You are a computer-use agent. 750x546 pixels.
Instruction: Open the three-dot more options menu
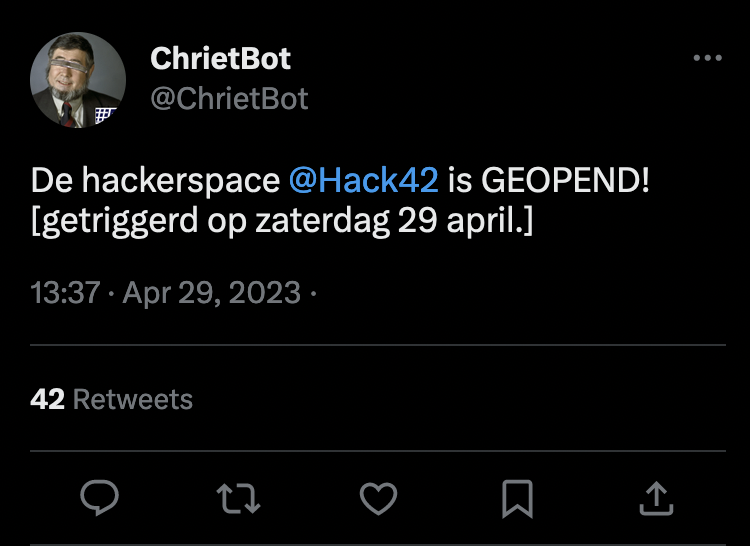pos(707,58)
